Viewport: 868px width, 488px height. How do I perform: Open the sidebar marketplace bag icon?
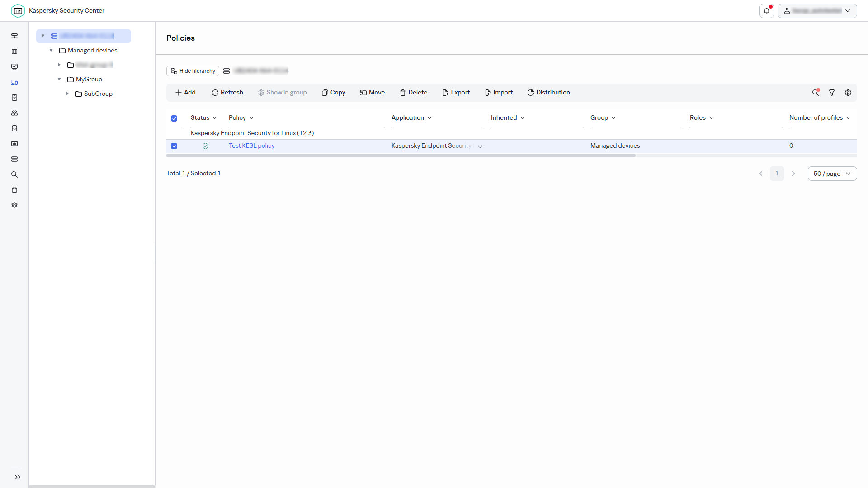click(14, 190)
